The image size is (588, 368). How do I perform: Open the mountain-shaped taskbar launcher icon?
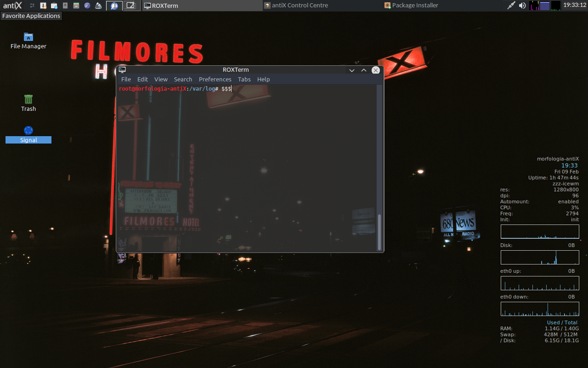(98, 6)
